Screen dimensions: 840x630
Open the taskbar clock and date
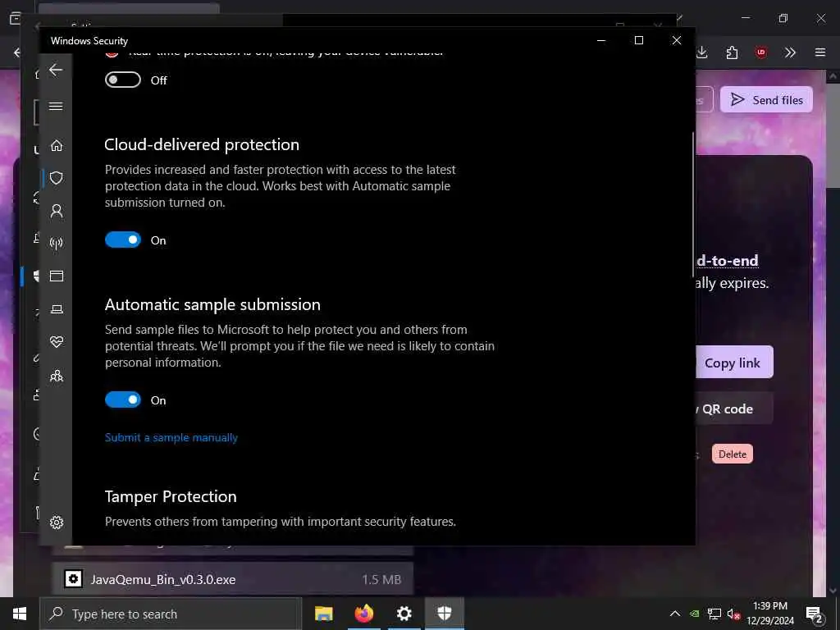[769, 614]
